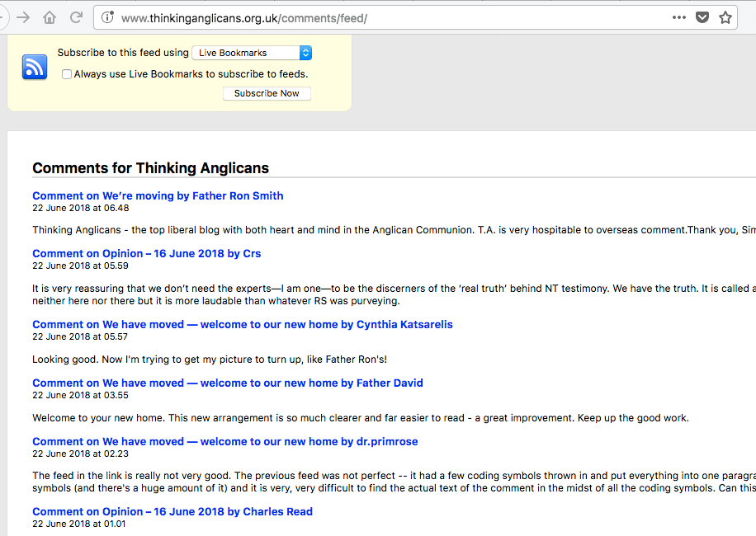
Task: Click timestamp 22 June 2018 at 05.59
Action: tap(80, 266)
